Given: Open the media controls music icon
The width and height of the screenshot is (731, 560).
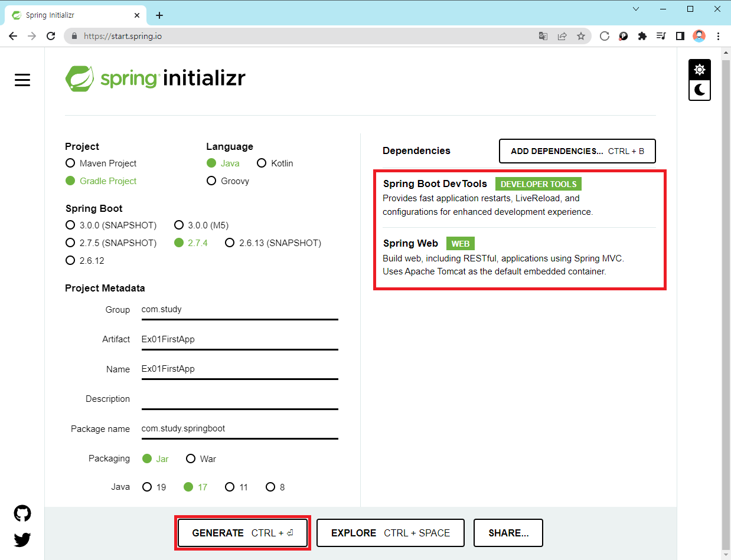Looking at the screenshot, I should pyautogui.click(x=661, y=36).
